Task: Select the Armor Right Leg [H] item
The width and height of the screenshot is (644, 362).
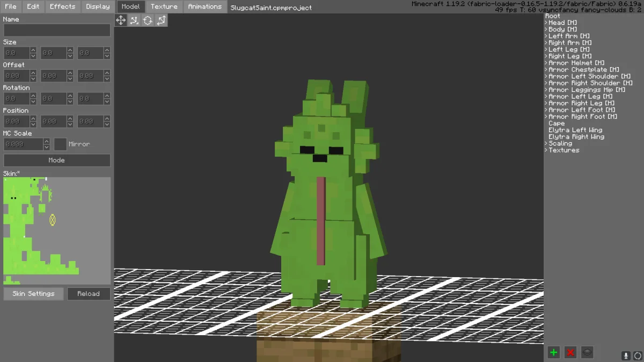Action: point(583,103)
